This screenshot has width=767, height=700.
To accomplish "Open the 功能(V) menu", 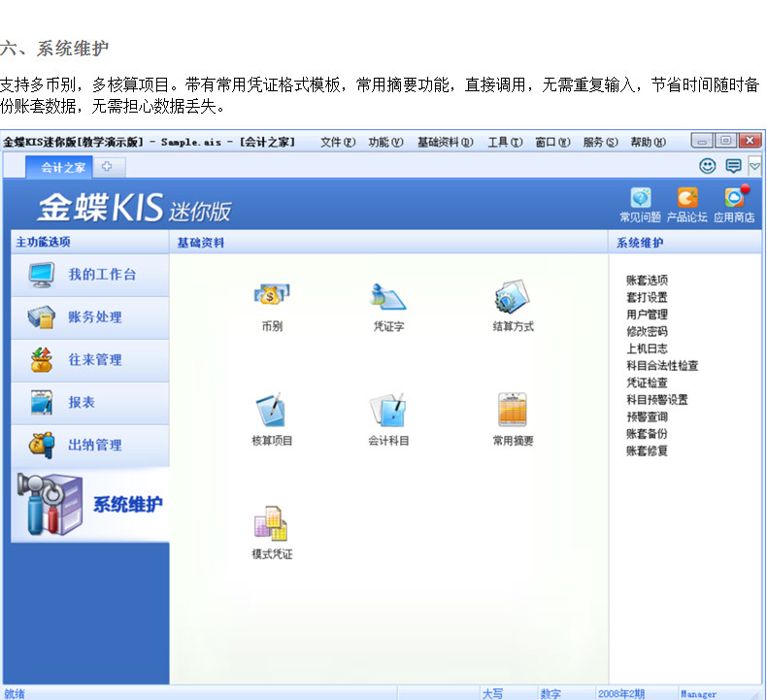I will pyautogui.click(x=385, y=143).
